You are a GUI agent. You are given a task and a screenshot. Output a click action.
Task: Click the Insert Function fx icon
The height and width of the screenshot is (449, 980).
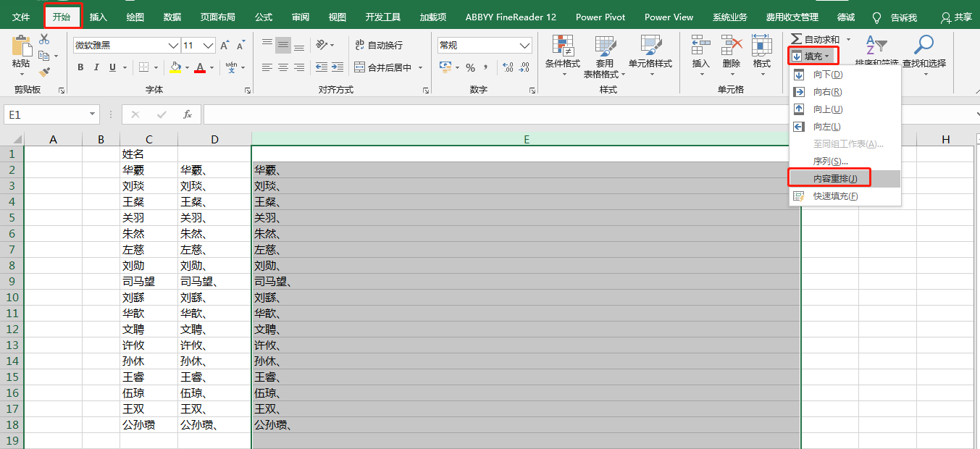coord(187,114)
